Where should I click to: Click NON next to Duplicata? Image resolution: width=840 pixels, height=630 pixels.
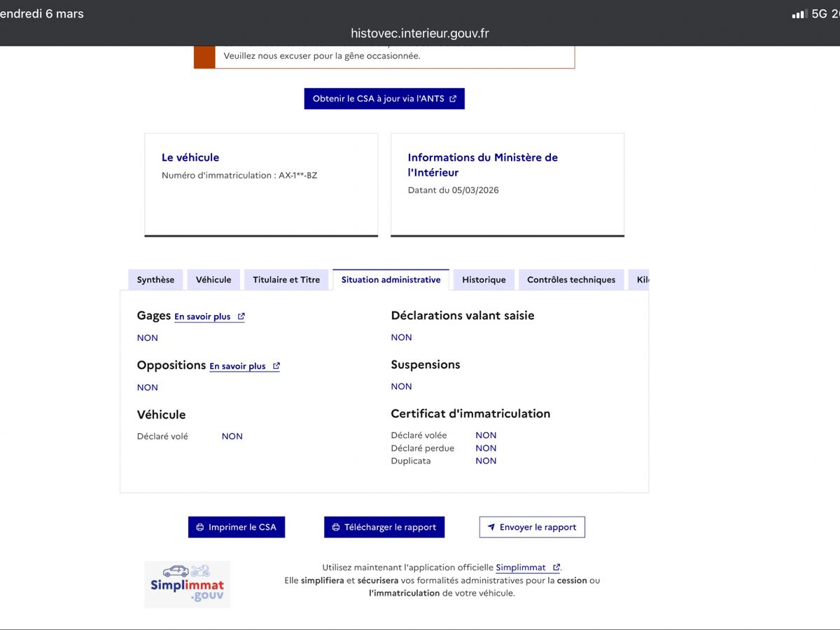pos(486,461)
